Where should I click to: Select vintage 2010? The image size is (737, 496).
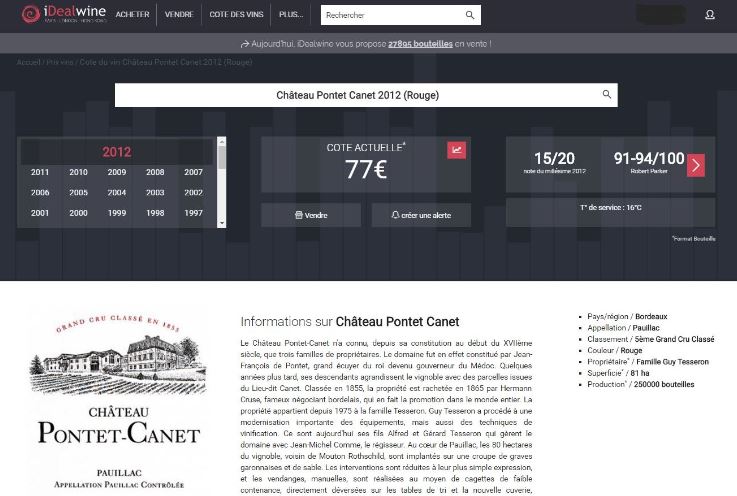[x=78, y=172]
